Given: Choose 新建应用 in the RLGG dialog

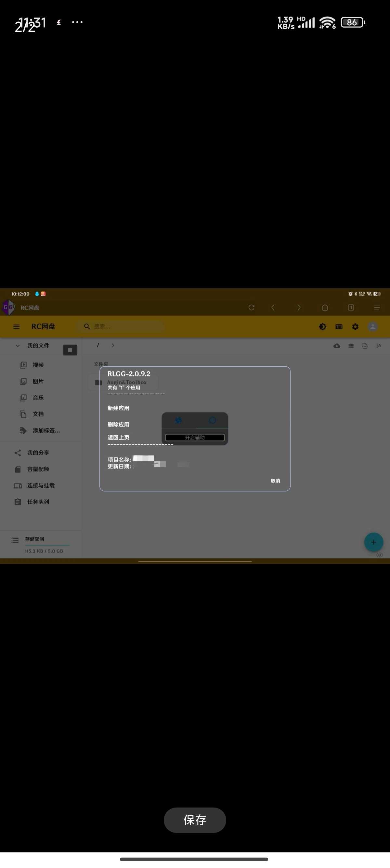Looking at the screenshot, I should (x=118, y=408).
